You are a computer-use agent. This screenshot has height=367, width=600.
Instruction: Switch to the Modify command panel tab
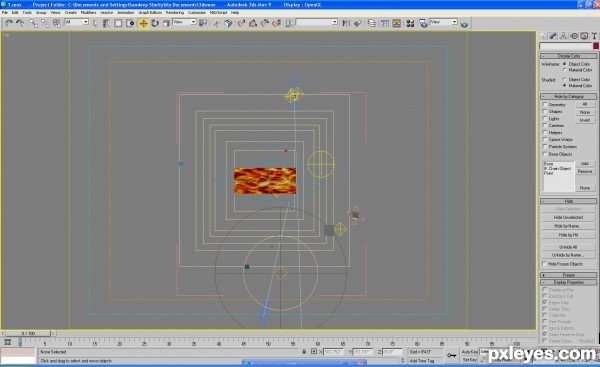pyautogui.click(x=553, y=36)
